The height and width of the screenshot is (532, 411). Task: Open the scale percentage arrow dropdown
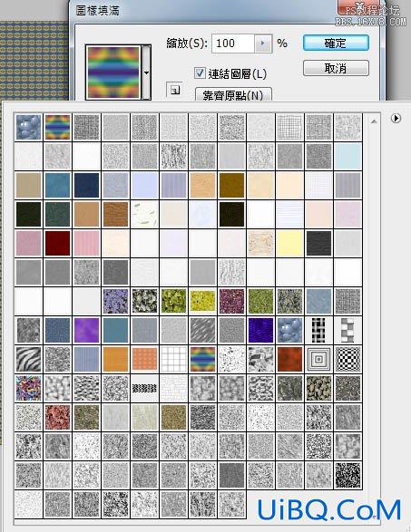[263, 44]
